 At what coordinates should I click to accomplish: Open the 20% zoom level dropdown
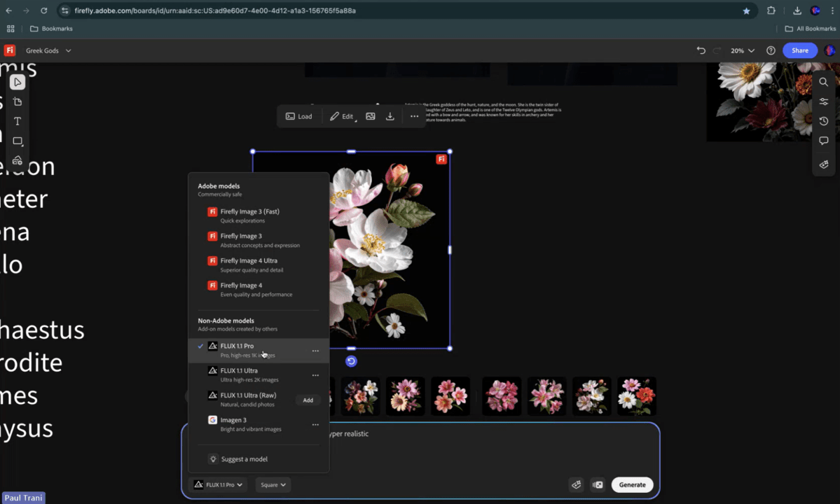click(743, 50)
